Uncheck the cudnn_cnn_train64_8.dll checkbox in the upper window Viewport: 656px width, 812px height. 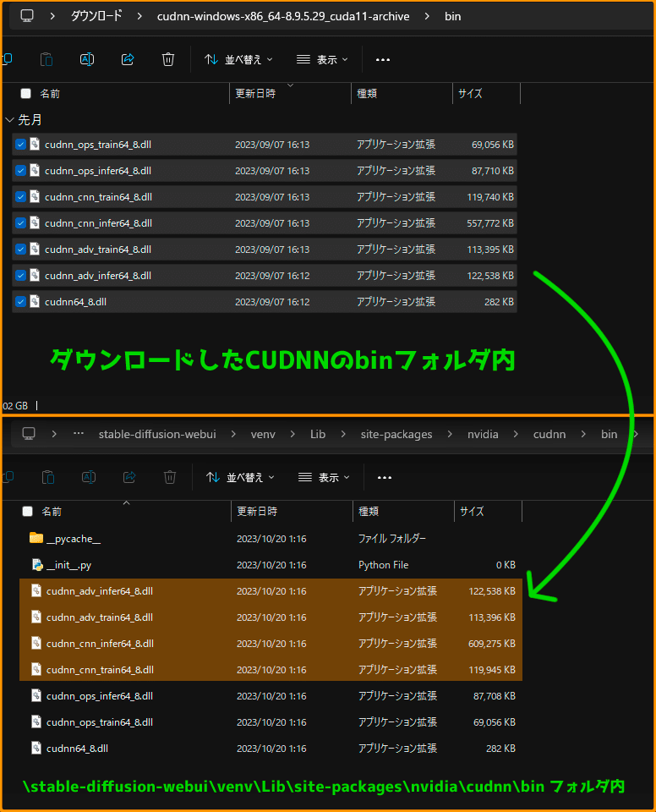point(20,197)
